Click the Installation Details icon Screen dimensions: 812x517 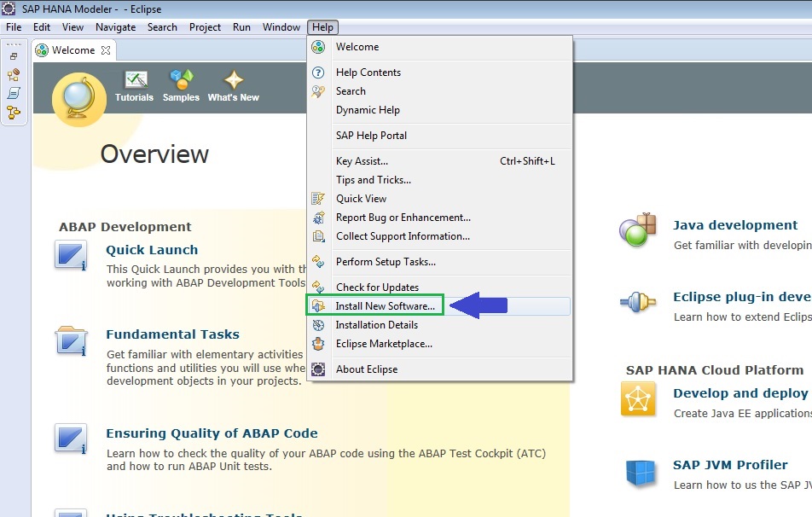318,325
